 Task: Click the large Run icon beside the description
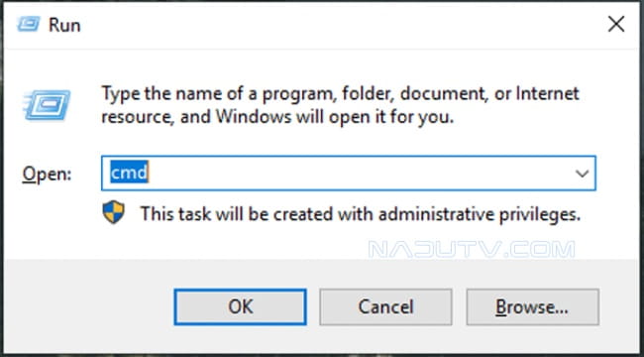(x=48, y=105)
